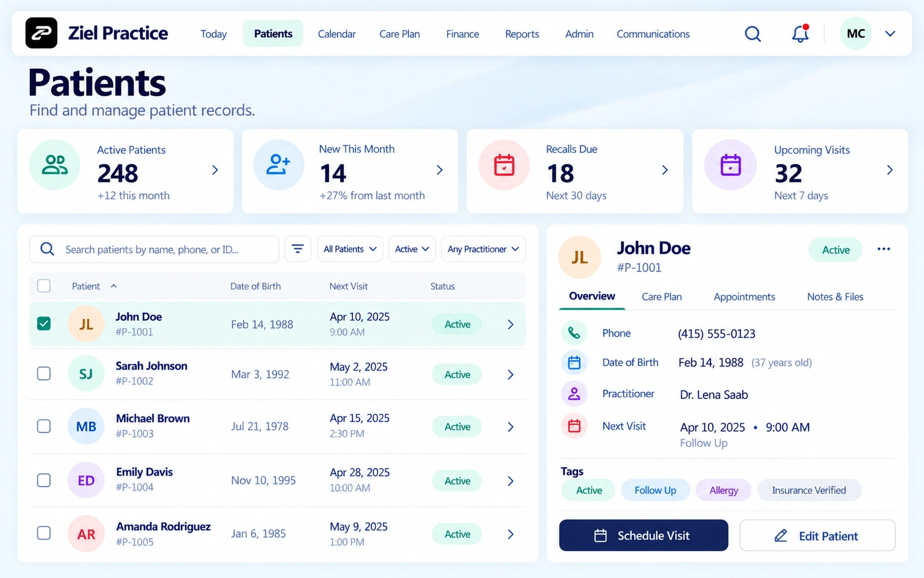This screenshot has height=578, width=924.
Task: Open the search magnifier in top bar
Action: 753,34
